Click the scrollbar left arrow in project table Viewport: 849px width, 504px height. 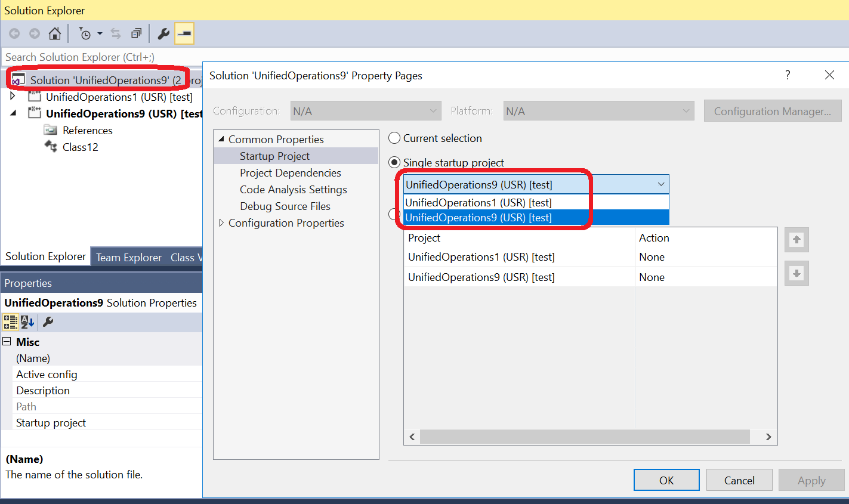[x=412, y=437]
